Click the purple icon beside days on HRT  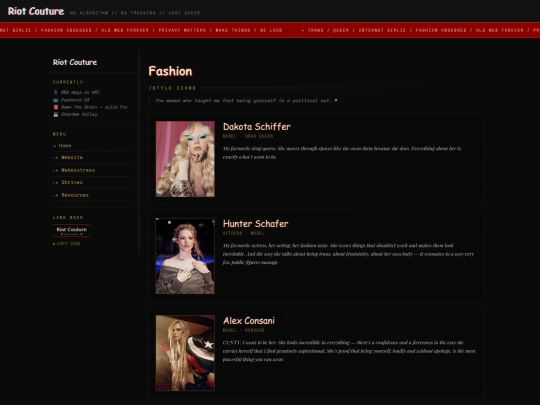click(x=55, y=92)
